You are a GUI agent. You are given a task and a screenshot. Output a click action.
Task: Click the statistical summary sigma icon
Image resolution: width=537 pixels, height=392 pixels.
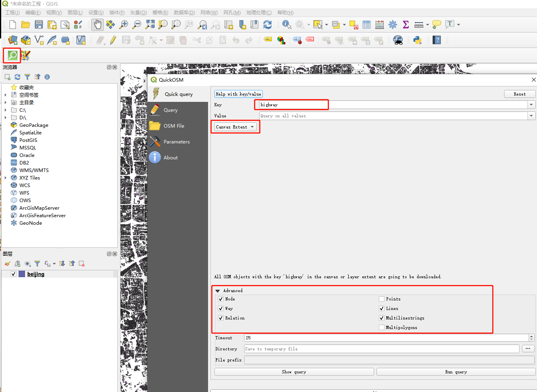pos(406,25)
